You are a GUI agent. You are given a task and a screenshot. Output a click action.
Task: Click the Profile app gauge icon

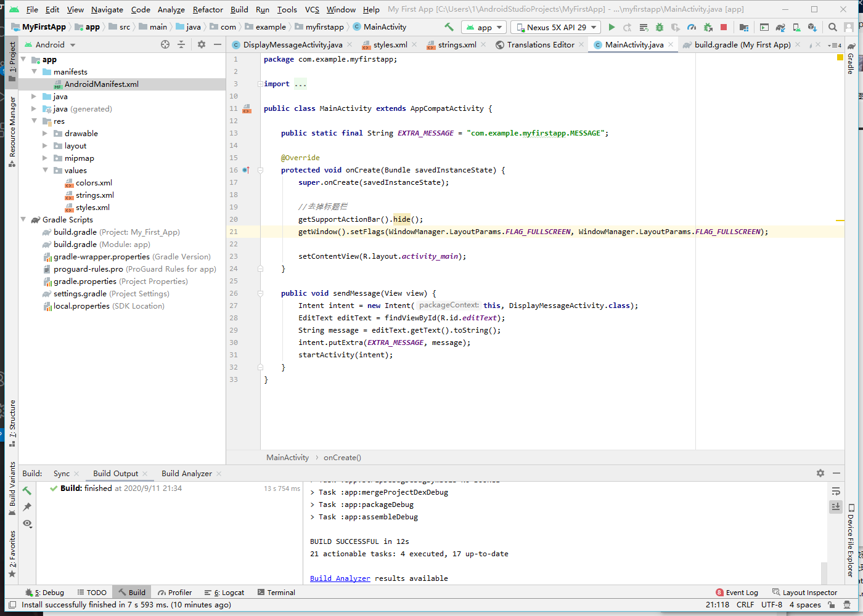coord(692,27)
